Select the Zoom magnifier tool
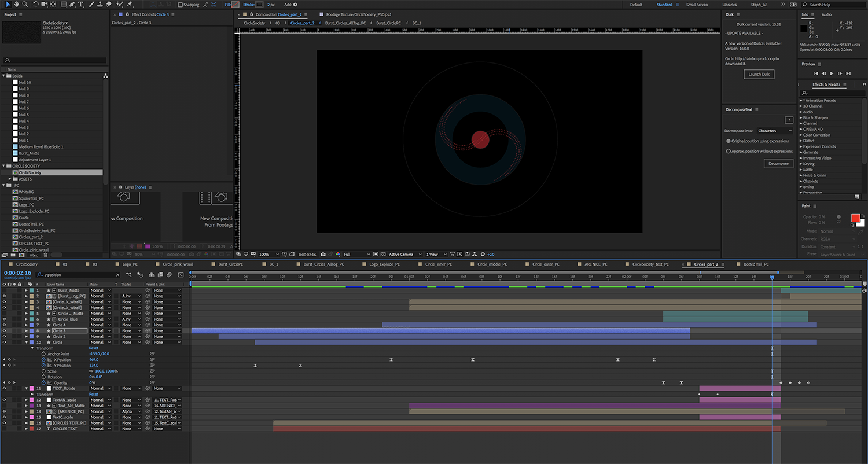The width and height of the screenshot is (868, 464). 25,4
